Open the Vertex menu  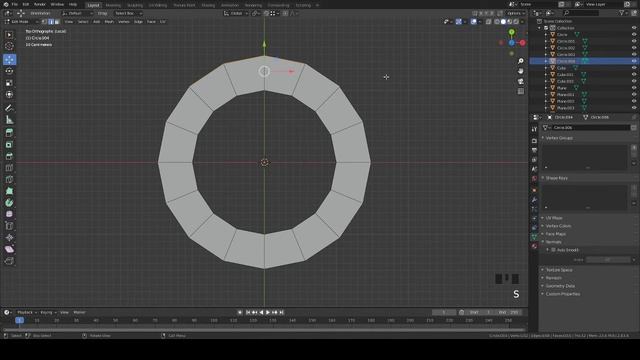[124, 22]
